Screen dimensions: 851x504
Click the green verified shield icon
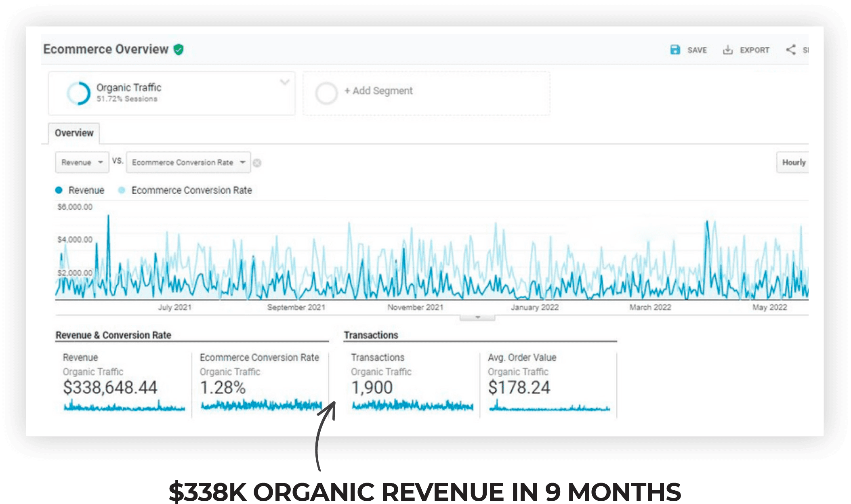tap(179, 49)
